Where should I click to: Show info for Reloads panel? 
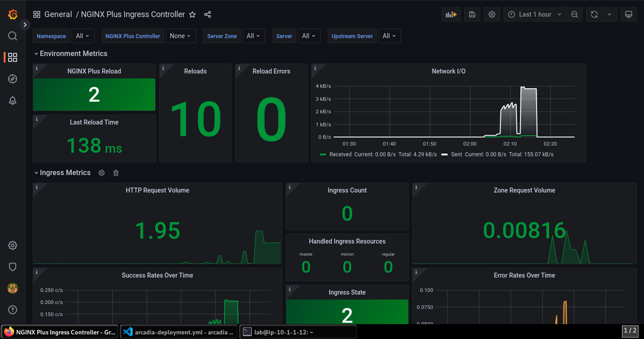163,68
